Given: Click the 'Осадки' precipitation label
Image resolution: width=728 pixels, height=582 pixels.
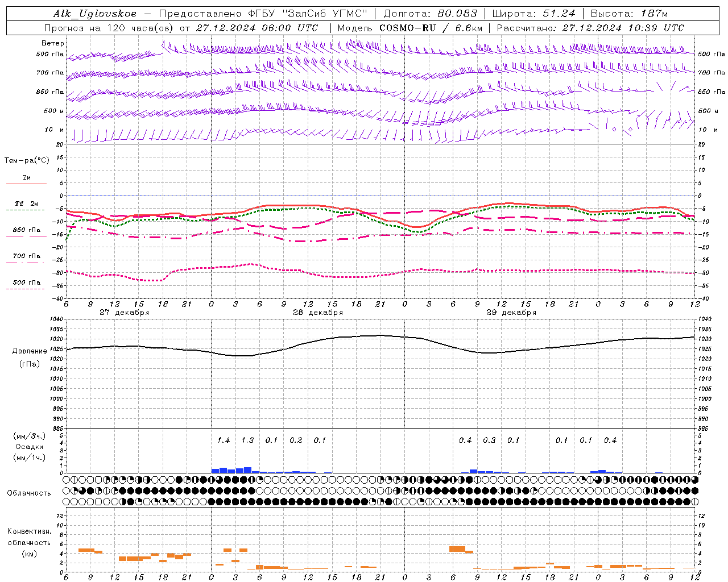Looking at the screenshot, I should (30, 447).
